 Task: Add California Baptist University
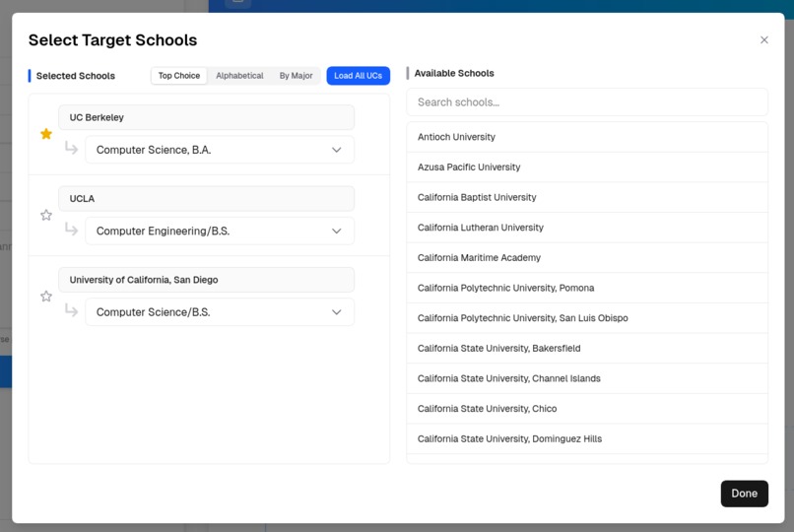point(587,197)
